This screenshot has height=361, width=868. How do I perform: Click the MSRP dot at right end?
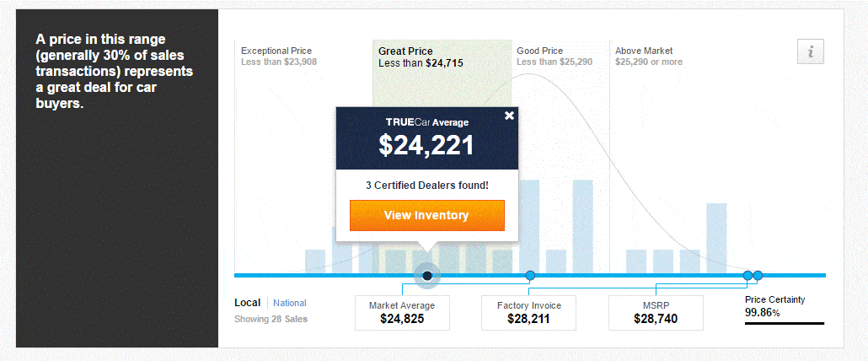point(758,275)
